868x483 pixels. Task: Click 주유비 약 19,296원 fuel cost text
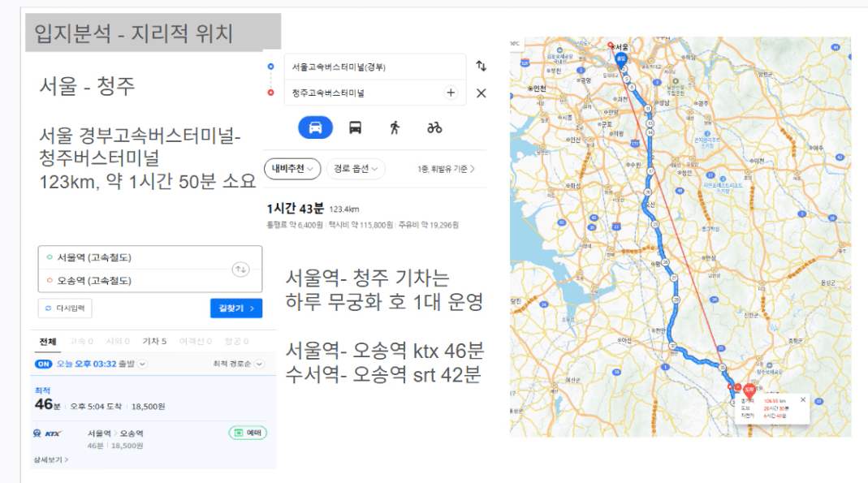pyautogui.click(x=429, y=225)
